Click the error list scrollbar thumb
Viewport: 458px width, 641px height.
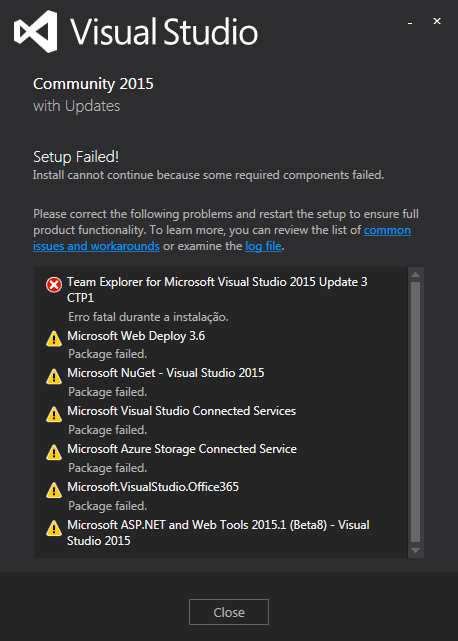point(415,412)
